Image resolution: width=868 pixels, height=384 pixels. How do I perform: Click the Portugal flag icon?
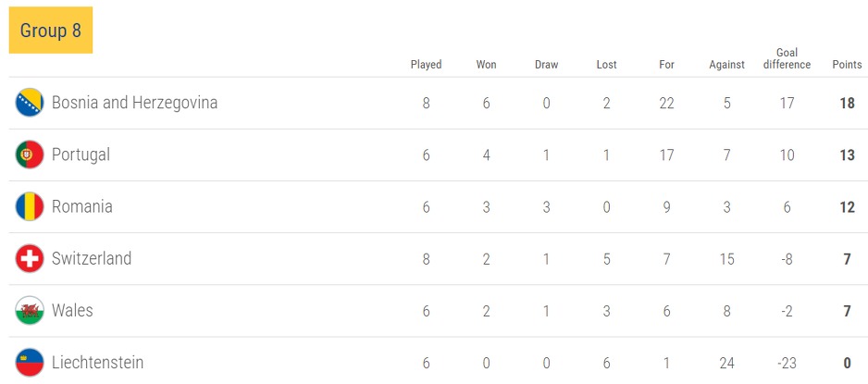[30, 155]
